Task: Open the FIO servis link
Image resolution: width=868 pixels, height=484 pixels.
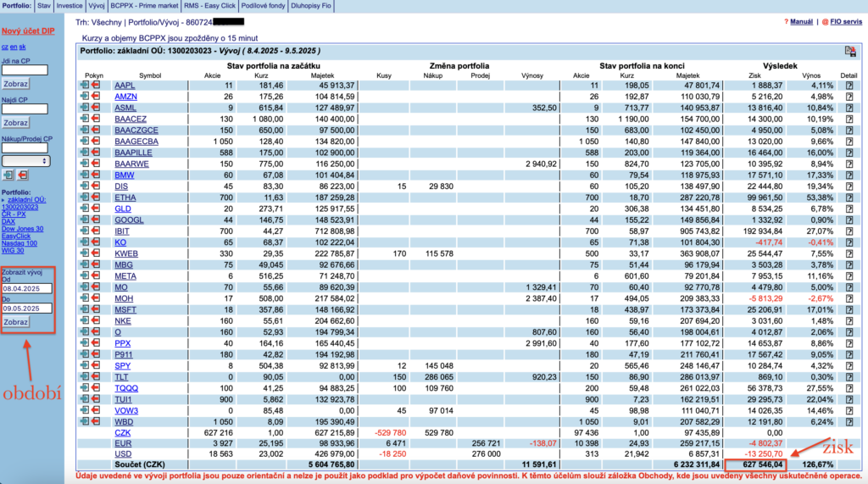Action: [x=846, y=21]
